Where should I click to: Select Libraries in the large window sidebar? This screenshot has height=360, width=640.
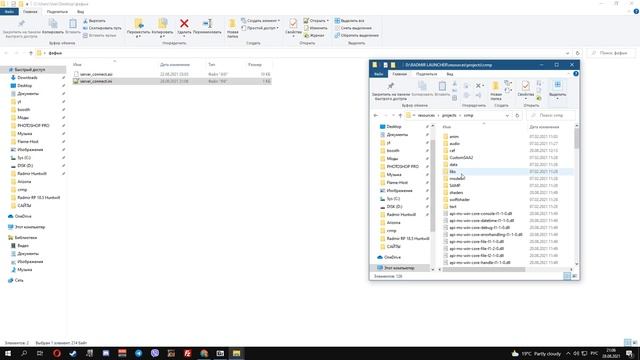pyautogui.click(x=26, y=238)
